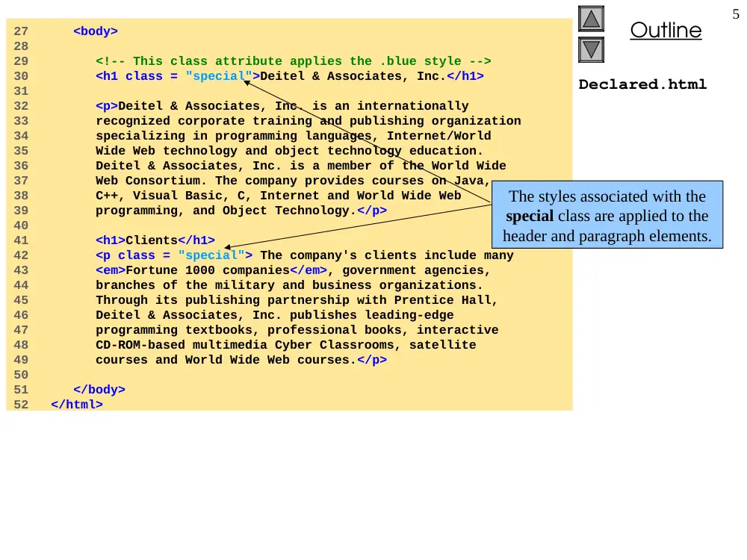Open the Outline link
The width and height of the screenshot is (747, 560).
click(666, 30)
